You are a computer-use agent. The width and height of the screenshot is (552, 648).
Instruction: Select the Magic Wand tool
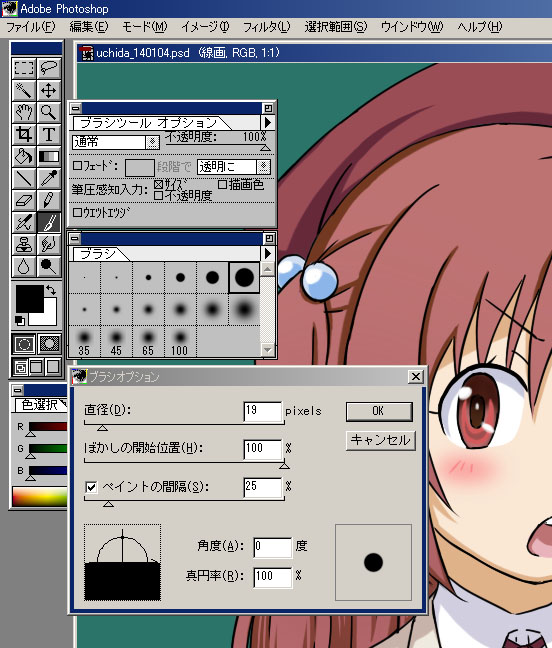point(24,90)
